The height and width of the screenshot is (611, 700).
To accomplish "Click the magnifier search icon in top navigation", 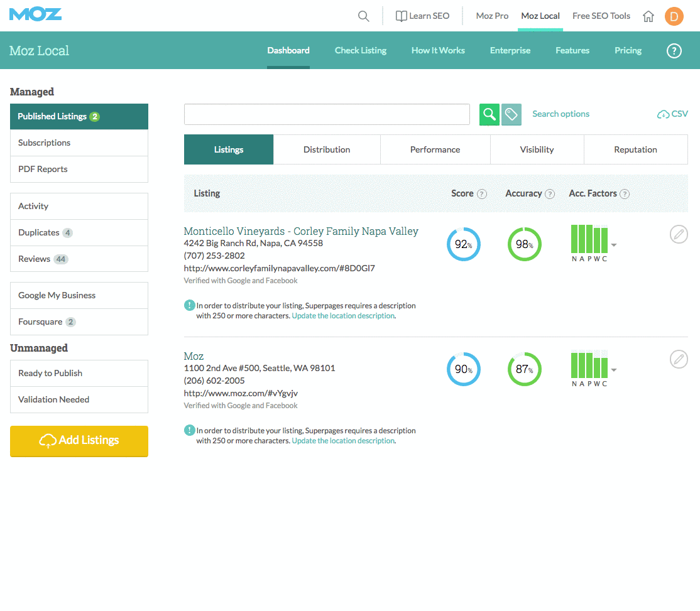I will coord(363,16).
